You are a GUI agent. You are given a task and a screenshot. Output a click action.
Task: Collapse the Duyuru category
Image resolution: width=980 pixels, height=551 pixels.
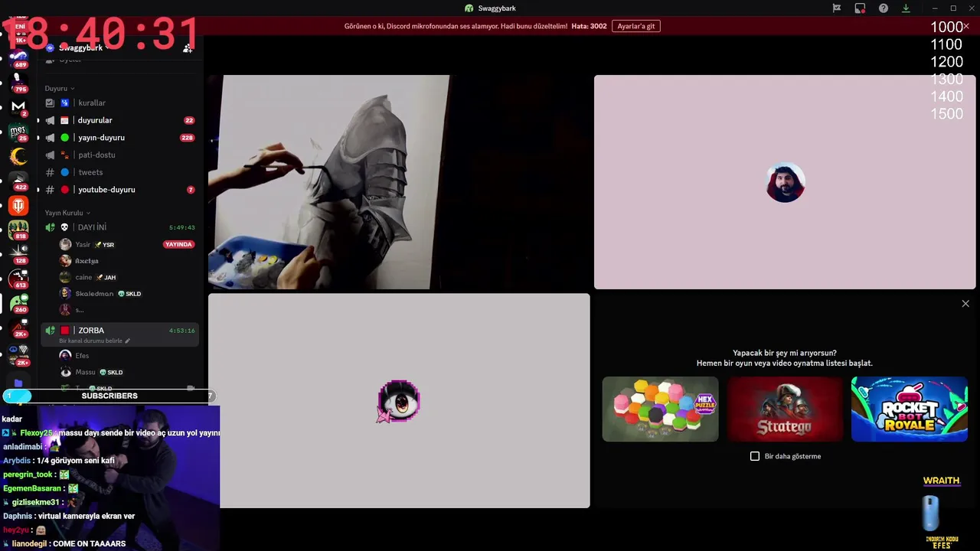[x=60, y=88]
